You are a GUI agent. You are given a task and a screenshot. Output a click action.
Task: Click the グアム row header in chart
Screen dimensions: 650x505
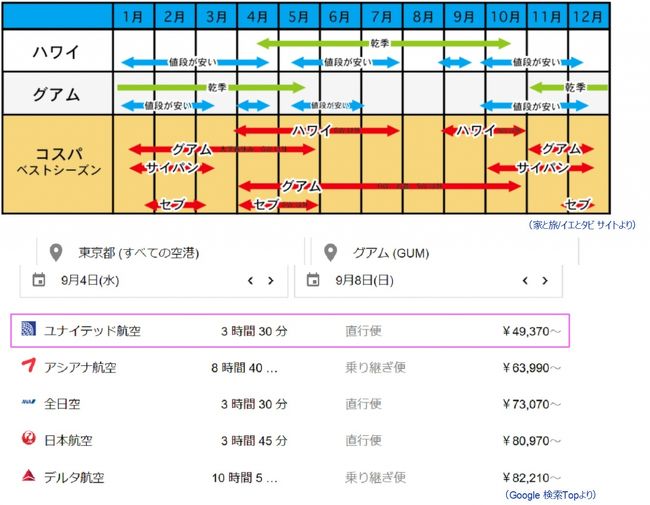57,93
